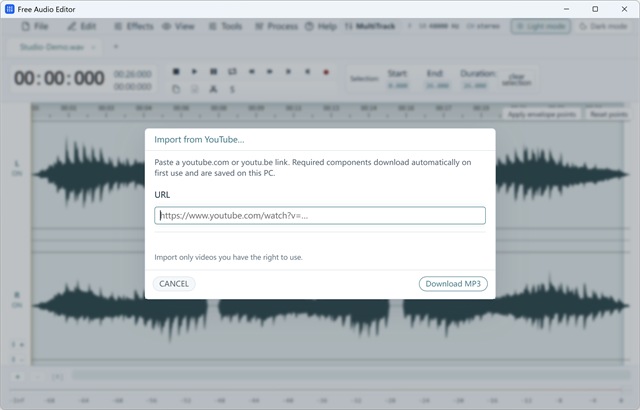
Task: Toggle the R channel ON label
Action: point(17,305)
